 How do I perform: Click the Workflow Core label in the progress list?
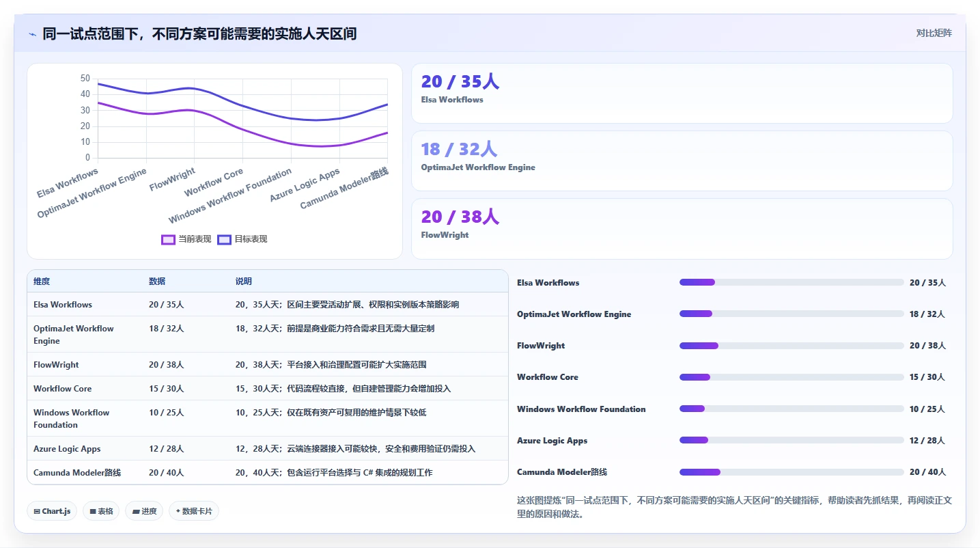tap(548, 377)
